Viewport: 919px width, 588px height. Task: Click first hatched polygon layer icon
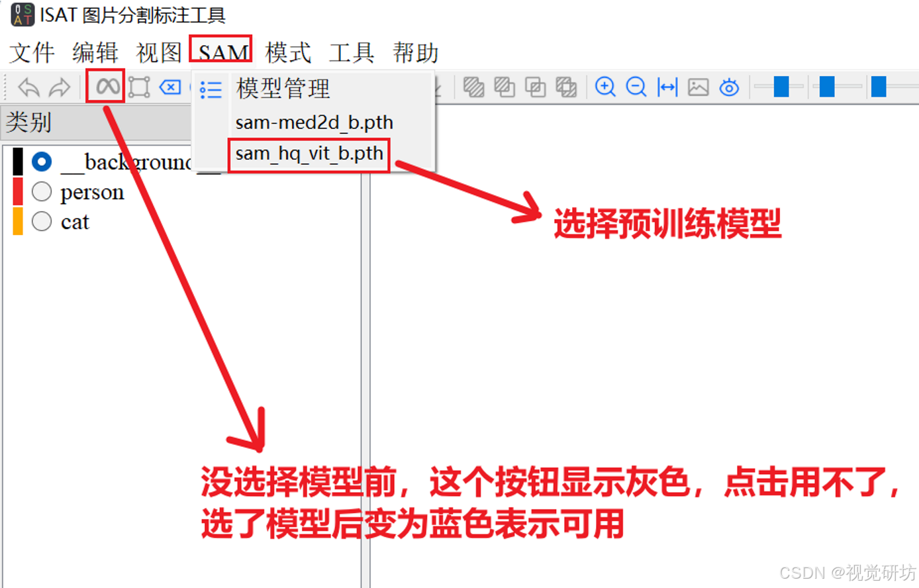[x=473, y=87]
